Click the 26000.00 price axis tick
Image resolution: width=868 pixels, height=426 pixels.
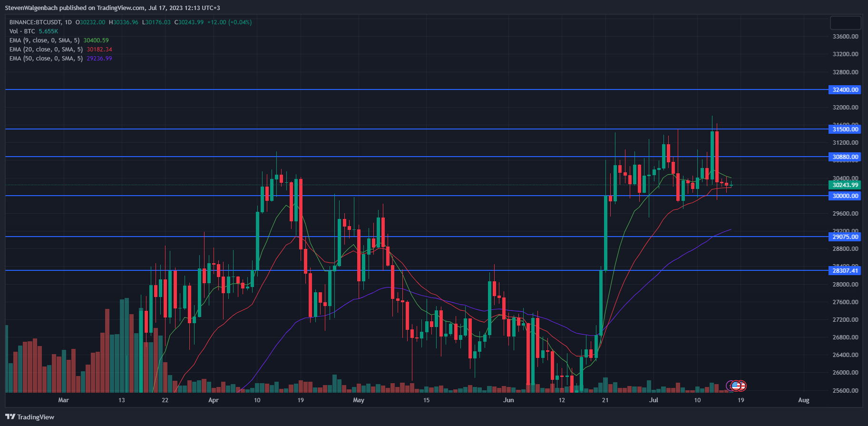point(846,373)
